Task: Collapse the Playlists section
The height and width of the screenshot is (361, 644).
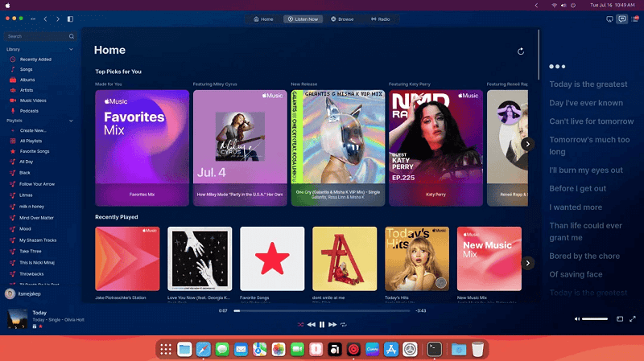Action: pyautogui.click(x=71, y=121)
